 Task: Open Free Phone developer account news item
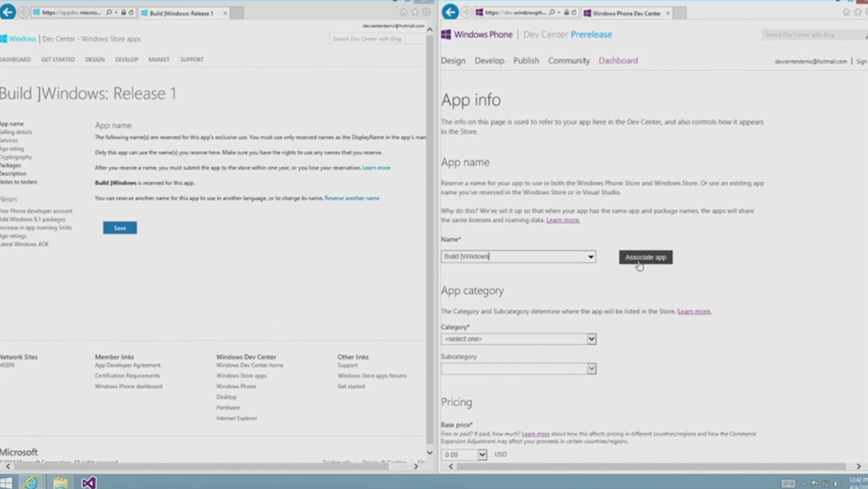[36, 211]
